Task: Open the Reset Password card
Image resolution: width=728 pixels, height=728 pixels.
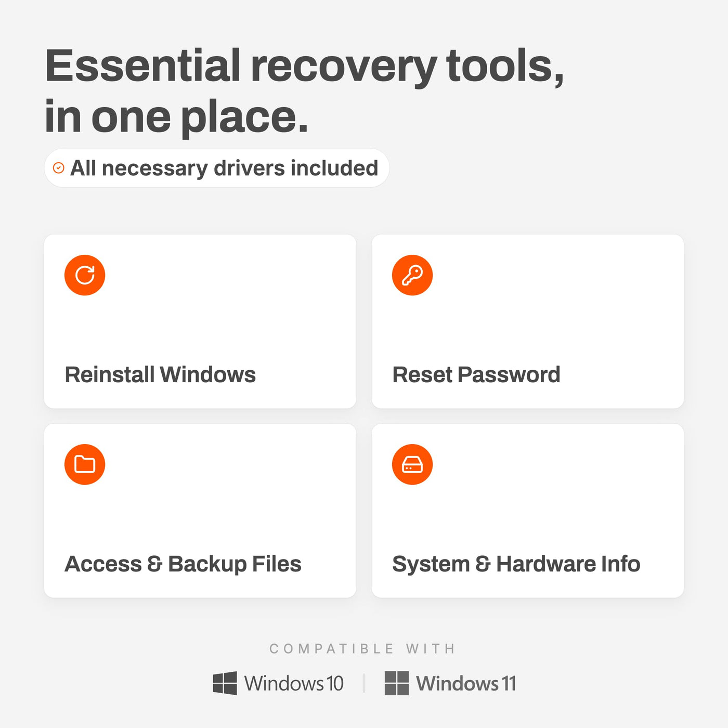Action: coord(528,321)
